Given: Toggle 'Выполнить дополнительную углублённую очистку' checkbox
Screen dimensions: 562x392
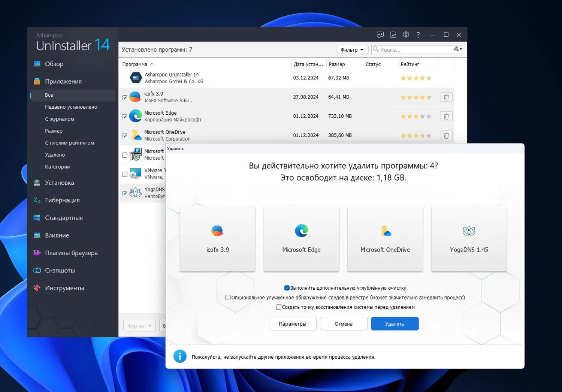Looking at the screenshot, I should 287,288.
